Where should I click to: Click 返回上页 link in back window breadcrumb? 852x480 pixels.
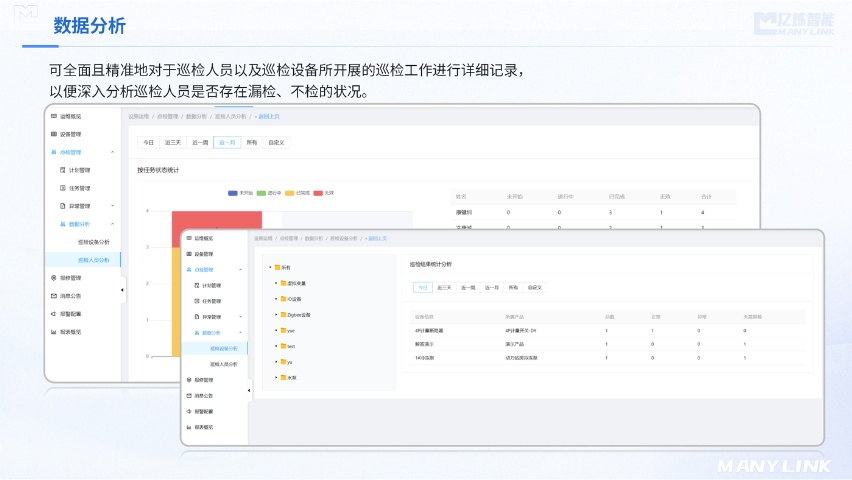[267, 116]
